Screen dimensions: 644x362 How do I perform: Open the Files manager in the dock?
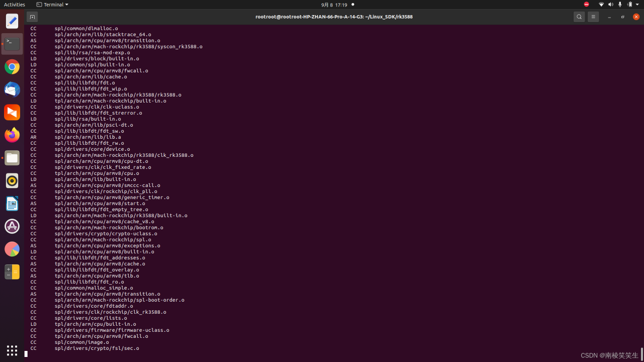click(x=12, y=158)
